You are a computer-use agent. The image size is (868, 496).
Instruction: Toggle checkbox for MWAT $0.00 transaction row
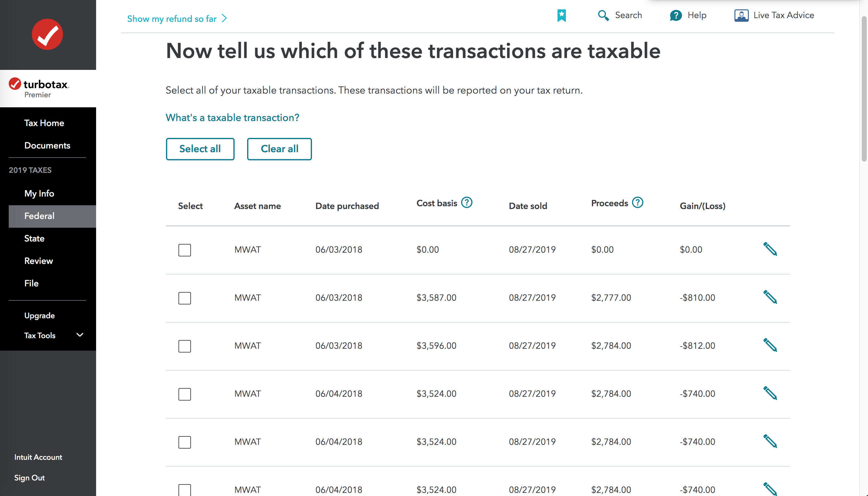pos(184,249)
